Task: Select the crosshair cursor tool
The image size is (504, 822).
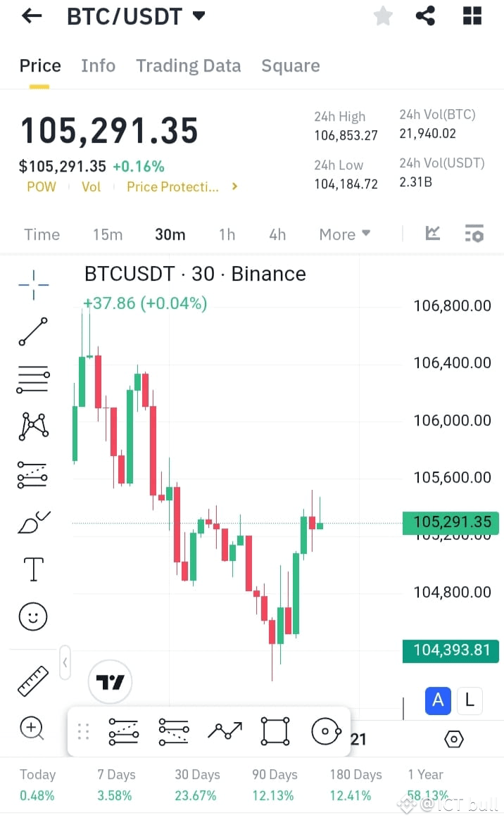Action: point(32,284)
